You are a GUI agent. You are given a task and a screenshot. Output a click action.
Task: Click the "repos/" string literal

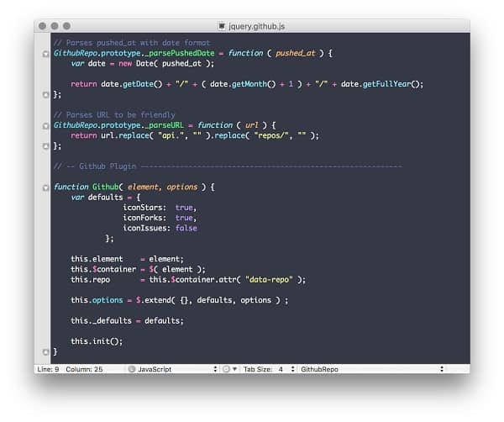[x=271, y=135]
